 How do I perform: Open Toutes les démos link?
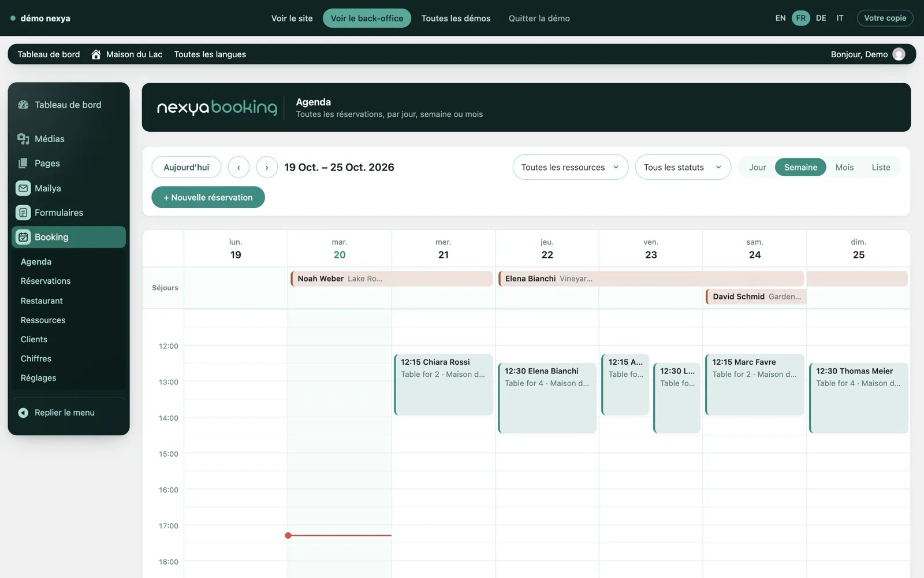[456, 18]
